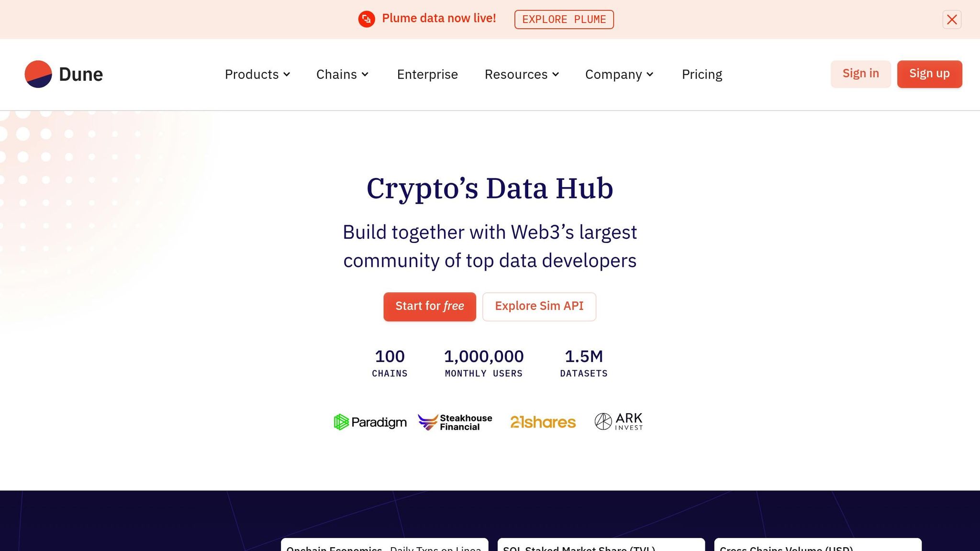Image resolution: width=980 pixels, height=551 pixels.
Task: Click the Start for free button
Action: [429, 307]
